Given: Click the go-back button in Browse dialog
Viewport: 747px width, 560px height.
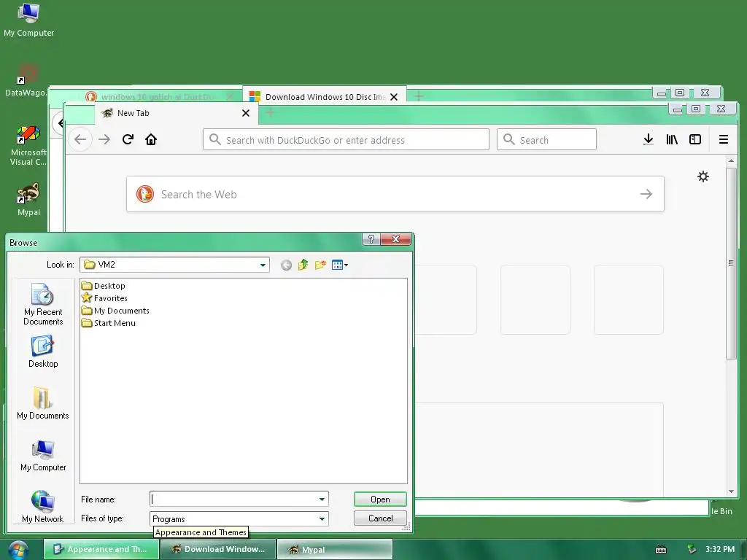Looking at the screenshot, I should click(x=286, y=265).
